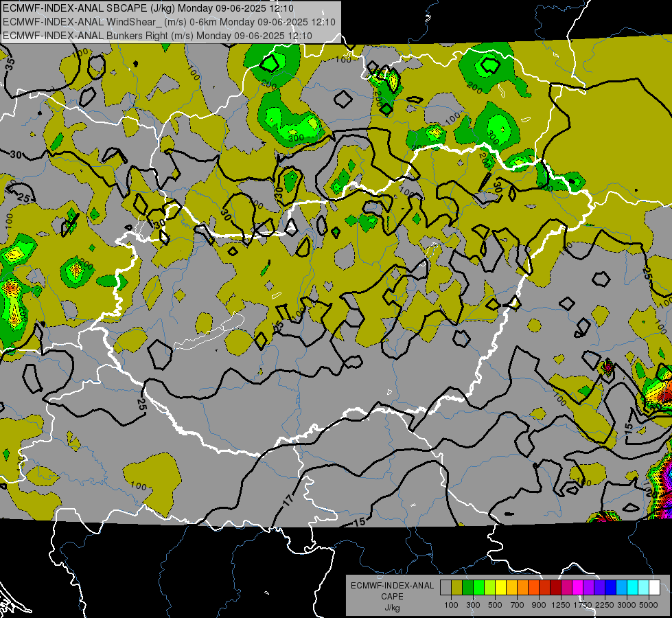Click the 5000 legend tick label
The width and height of the screenshot is (672, 618).
pyautogui.click(x=649, y=605)
